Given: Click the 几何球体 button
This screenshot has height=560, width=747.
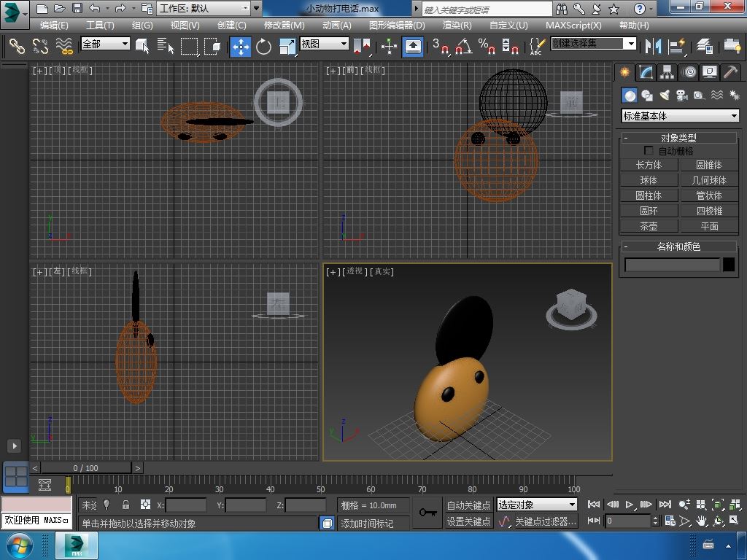Looking at the screenshot, I should (x=709, y=181).
